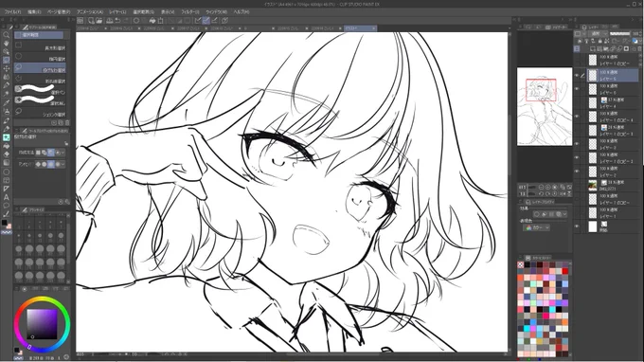Image resolution: width=644 pixels, height=362 pixels.
Task: Click Navigator zoom in icon
Action: (x=548, y=187)
